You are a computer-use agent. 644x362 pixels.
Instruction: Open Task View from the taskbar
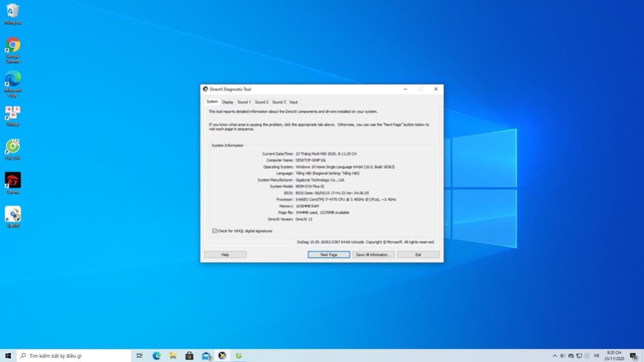click(140, 355)
